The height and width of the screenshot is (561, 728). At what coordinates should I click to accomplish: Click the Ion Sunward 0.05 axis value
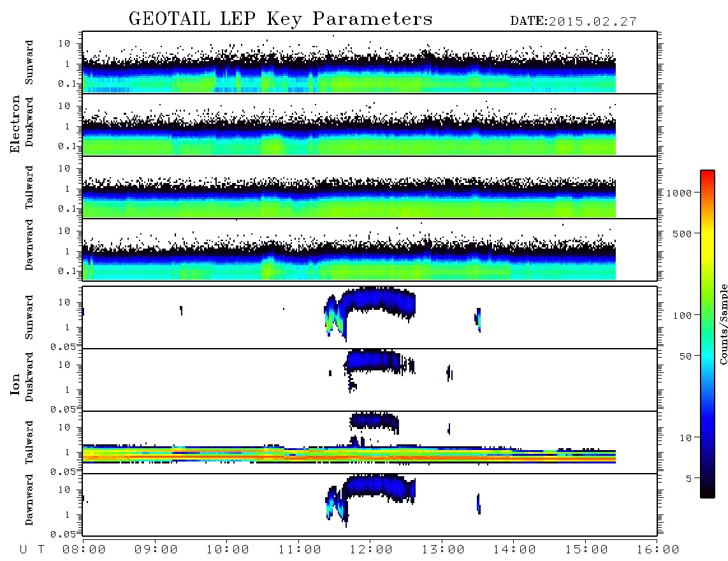(x=63, y=347)
